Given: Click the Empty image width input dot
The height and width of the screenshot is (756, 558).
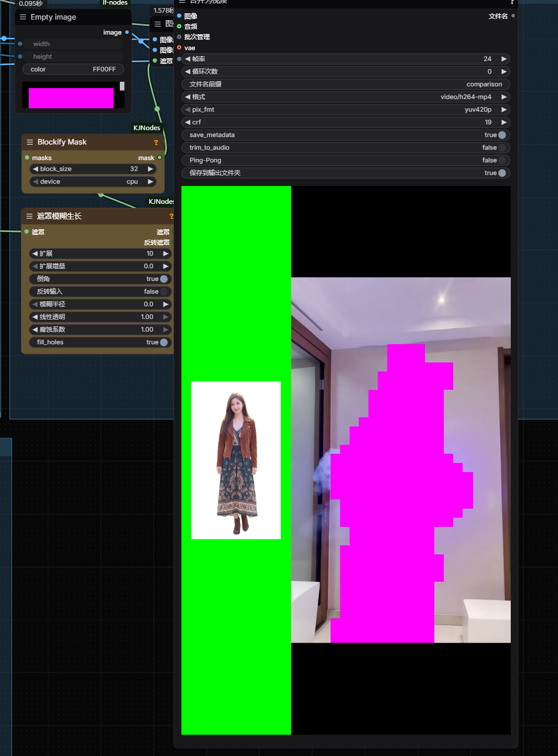Looking at the screenshot, I should tap(20, 44).
